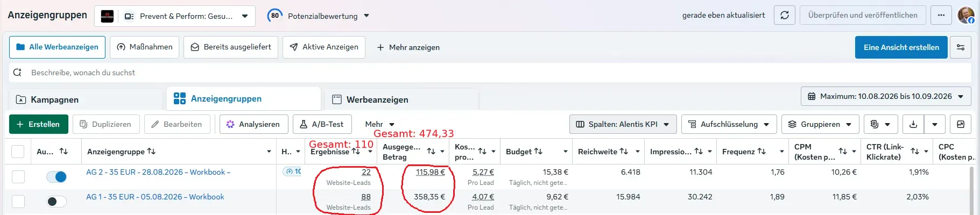Screen dimensions: 980x215
Task: Sort by Impressionen column arrows
Action: pyautogui.click(x=699, y=152)
